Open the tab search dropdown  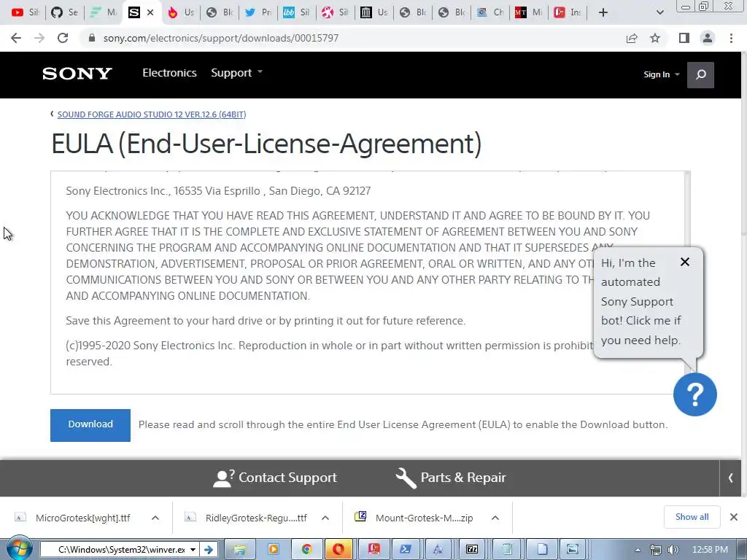(659, 12)
